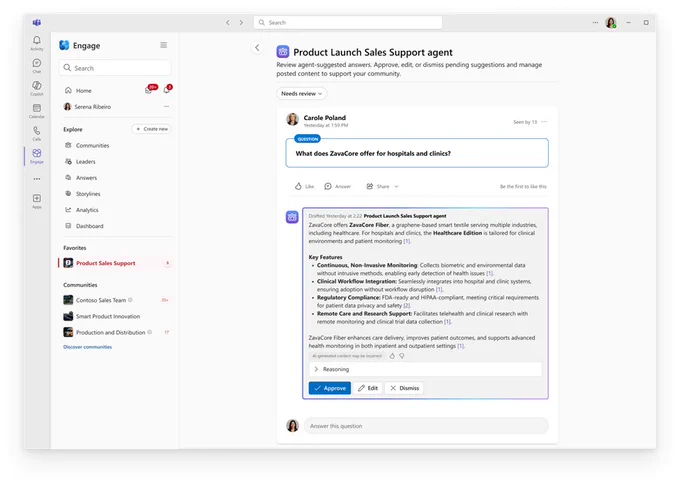
Task: Expand the Reasoning section
Action: [x=425, y=369]
